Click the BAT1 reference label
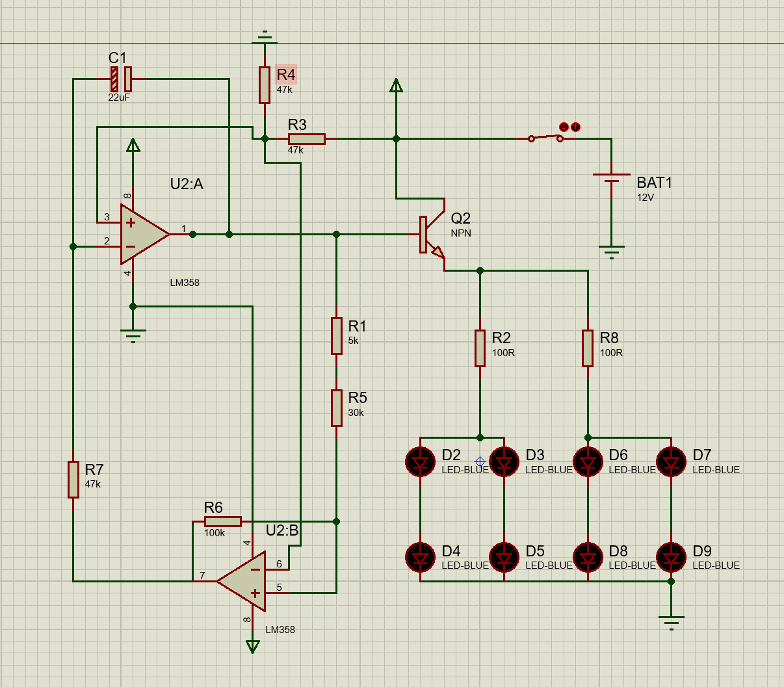Viewport: 784px width, 687px height. [654, 183]
